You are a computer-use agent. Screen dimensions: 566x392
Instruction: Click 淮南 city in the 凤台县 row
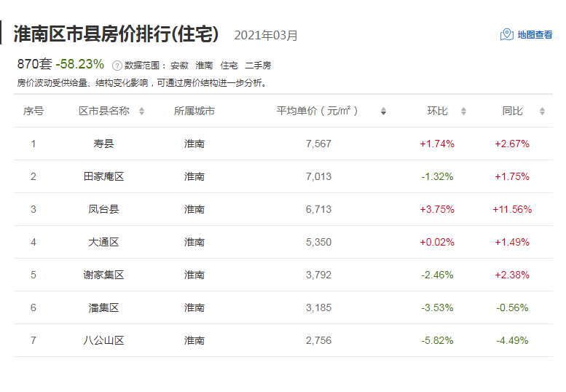coord(194,209)
